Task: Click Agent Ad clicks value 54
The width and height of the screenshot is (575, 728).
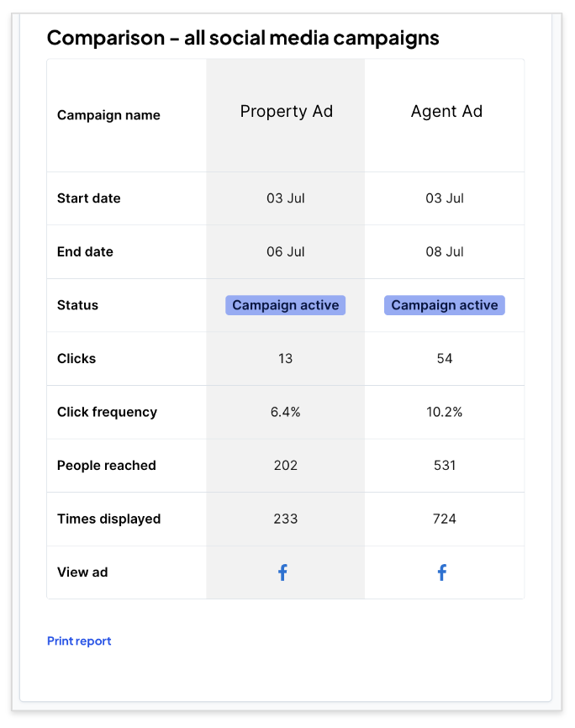Action: [x=445, y=359]
